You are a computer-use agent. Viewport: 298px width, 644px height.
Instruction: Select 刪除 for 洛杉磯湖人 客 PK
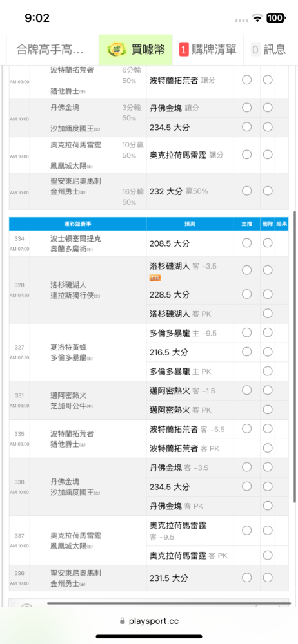tap(268, 314)
